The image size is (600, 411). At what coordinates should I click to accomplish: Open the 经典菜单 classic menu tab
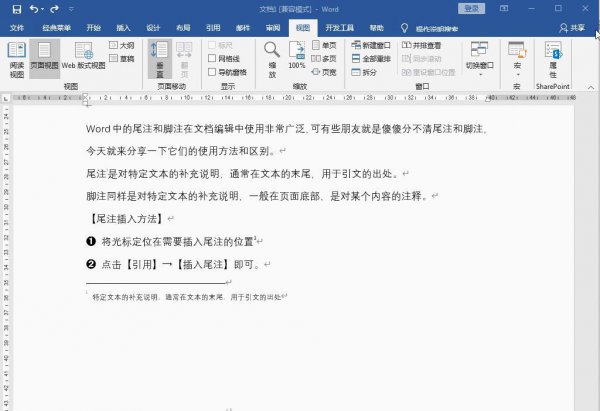pos(57,28)
